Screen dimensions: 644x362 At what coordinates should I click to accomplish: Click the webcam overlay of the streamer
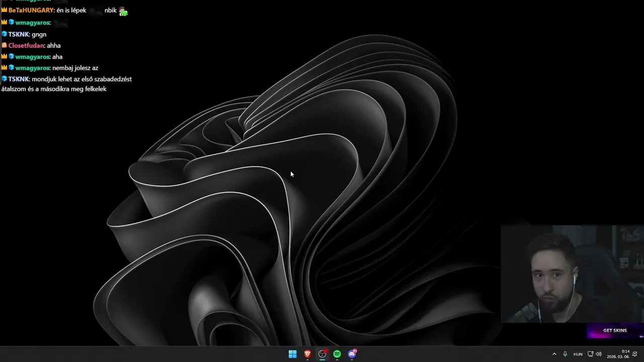(573, 274)
